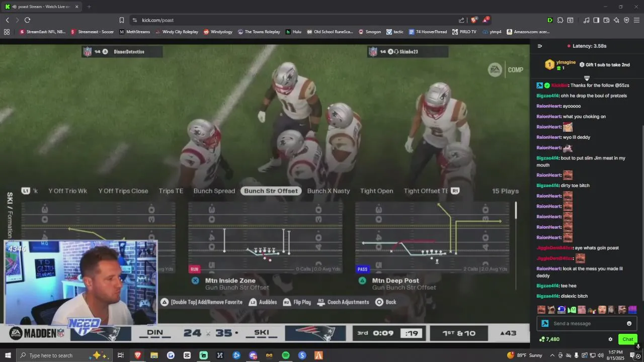Open the green D extension icon
This screenshot has width=644, height=362.
pos(550,20)
